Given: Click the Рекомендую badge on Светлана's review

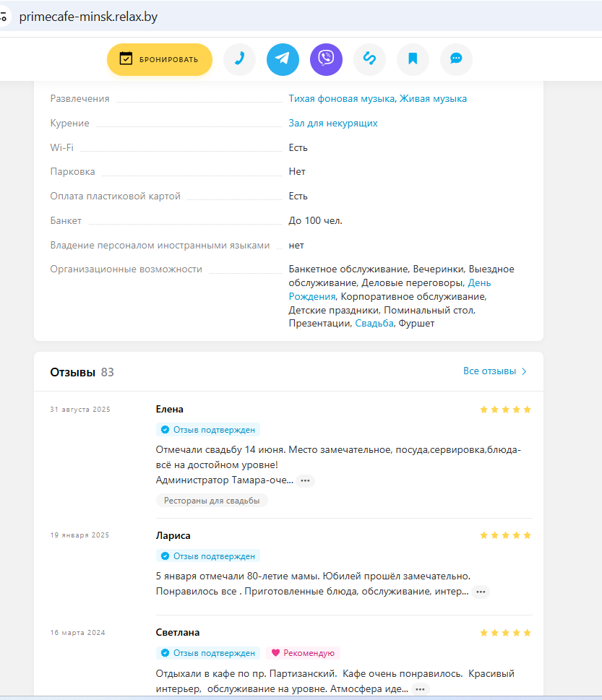Looking at the screenshot, I should [304, 653].
